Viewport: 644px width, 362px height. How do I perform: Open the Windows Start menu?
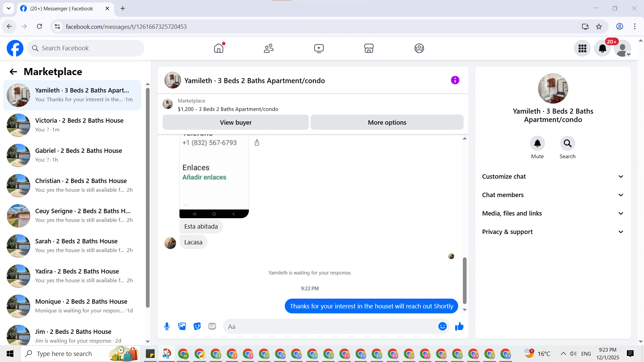(x=10, y=354)
